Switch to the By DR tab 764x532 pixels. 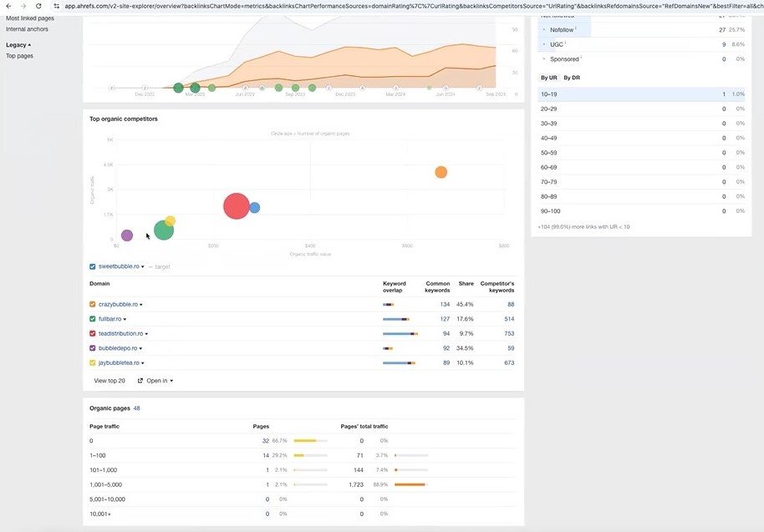tap(572, 78)
